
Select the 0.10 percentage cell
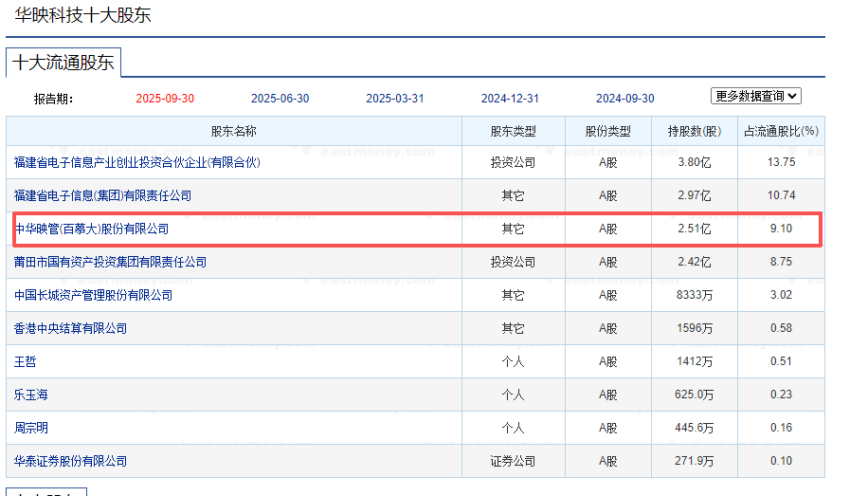tap(781, 462)
